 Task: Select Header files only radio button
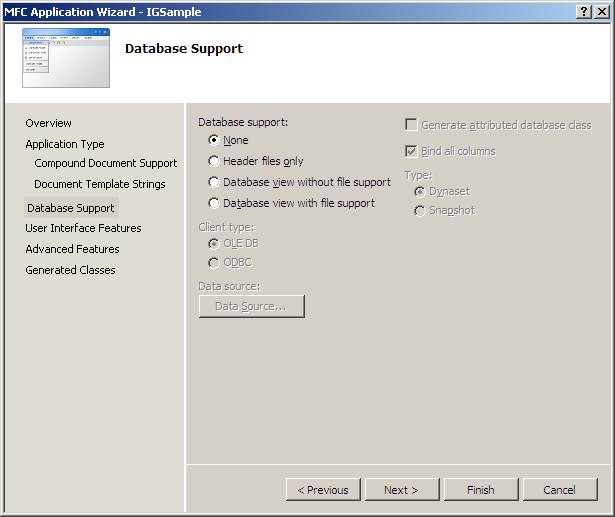pyautogui.click(x=214, y=161)
